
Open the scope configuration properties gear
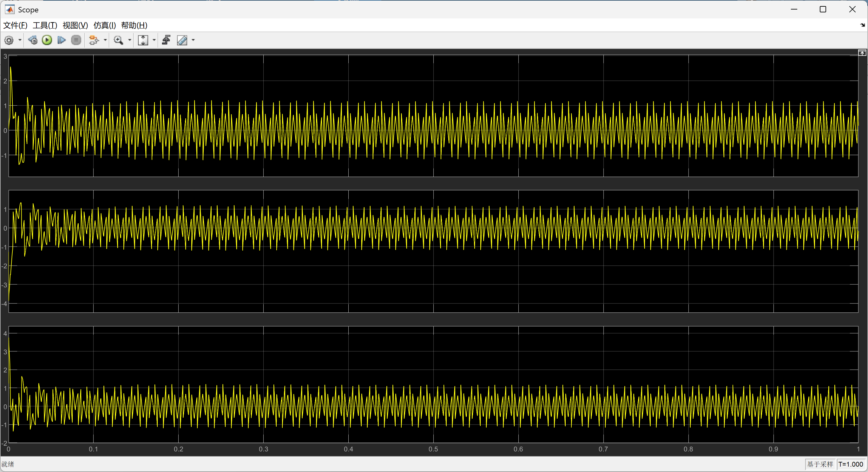click(x=9, y=40)
